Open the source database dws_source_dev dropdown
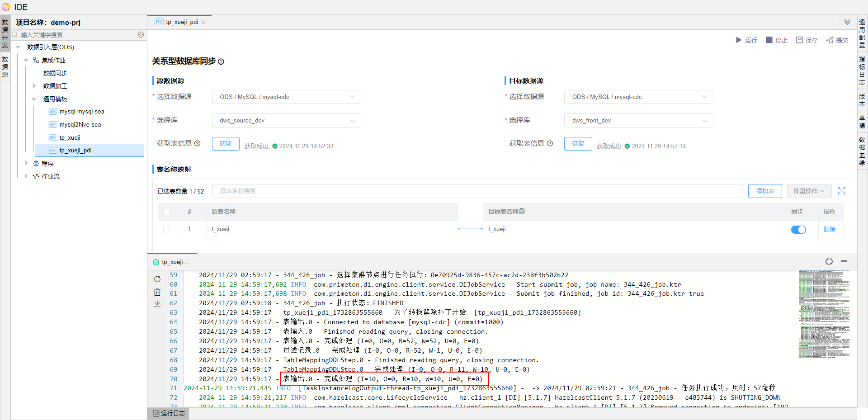The image size is (868, 420). point(286,121)
